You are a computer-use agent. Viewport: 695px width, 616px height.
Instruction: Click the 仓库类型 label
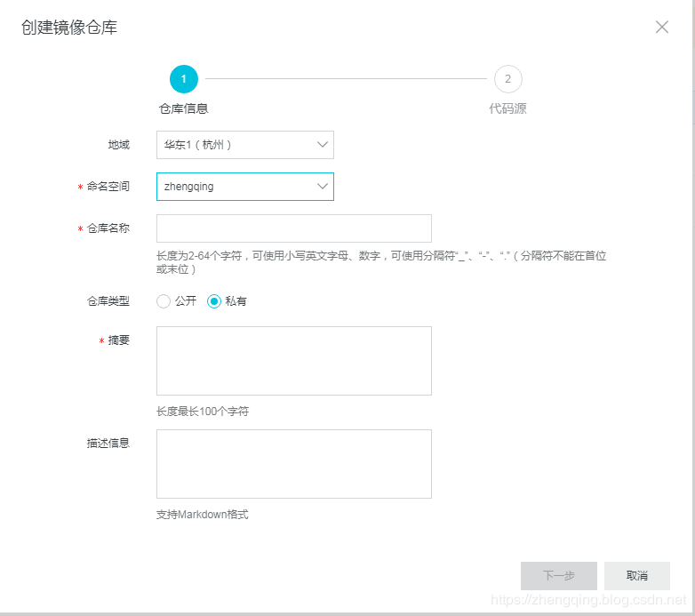click(x=108, y=301)
